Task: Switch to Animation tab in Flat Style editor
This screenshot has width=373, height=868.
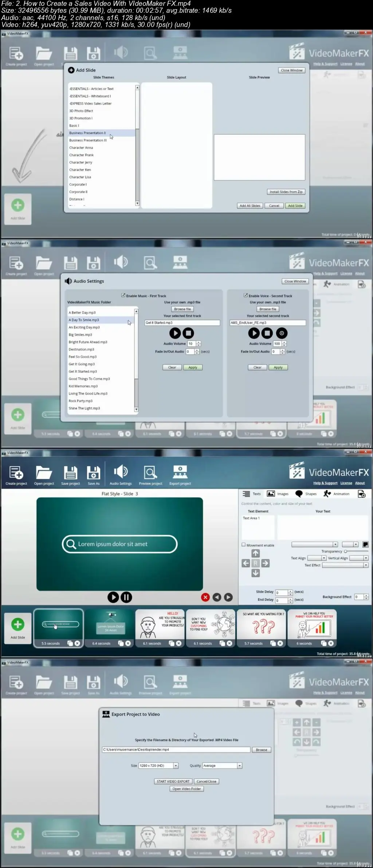Action: point(337,494)
